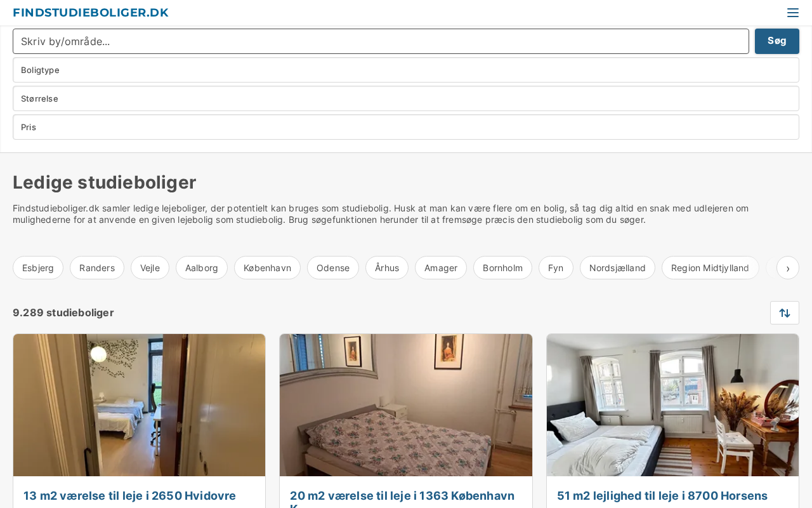The image size is (812, 508).
Task: Focus the city/area search field
Action: coord(381,41)
